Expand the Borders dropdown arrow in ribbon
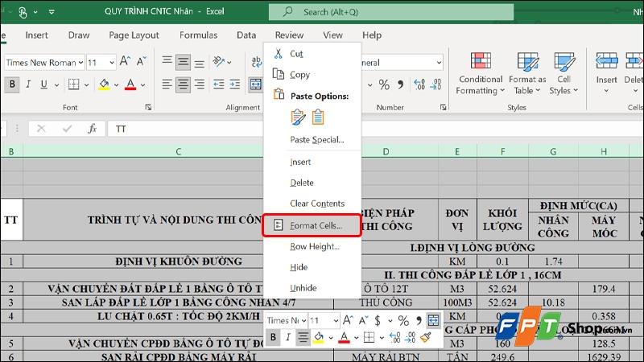The image size is (644, 362). point(87,85)
